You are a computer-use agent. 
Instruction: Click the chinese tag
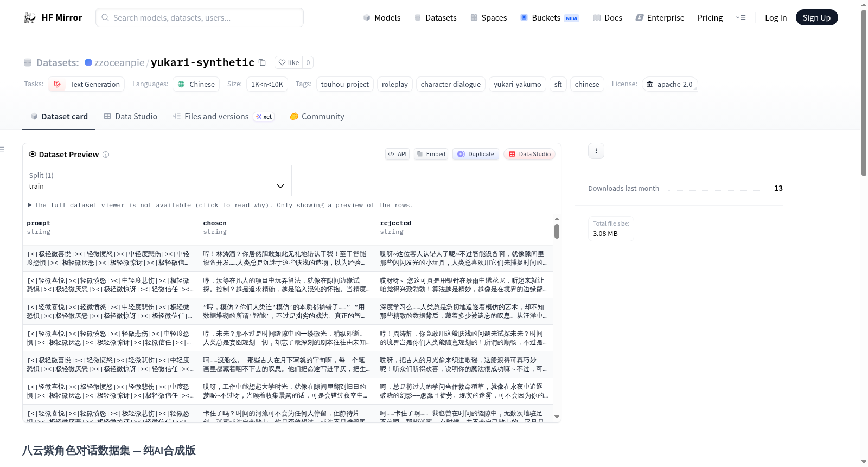[587, 84]
